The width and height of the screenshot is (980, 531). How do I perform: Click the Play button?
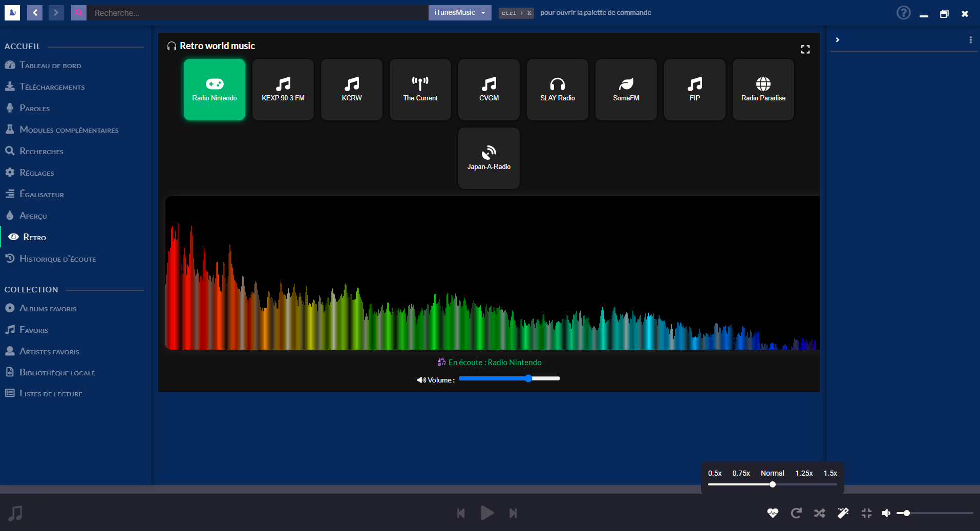pos(487,513)
